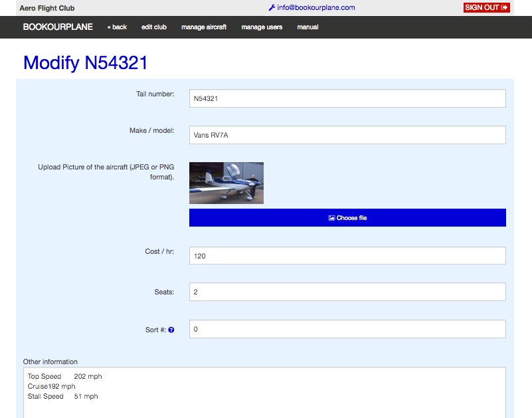Screen dimensions: 532x418
Task: Click the aircraft photo thumbnail
Action: (226, 183)
